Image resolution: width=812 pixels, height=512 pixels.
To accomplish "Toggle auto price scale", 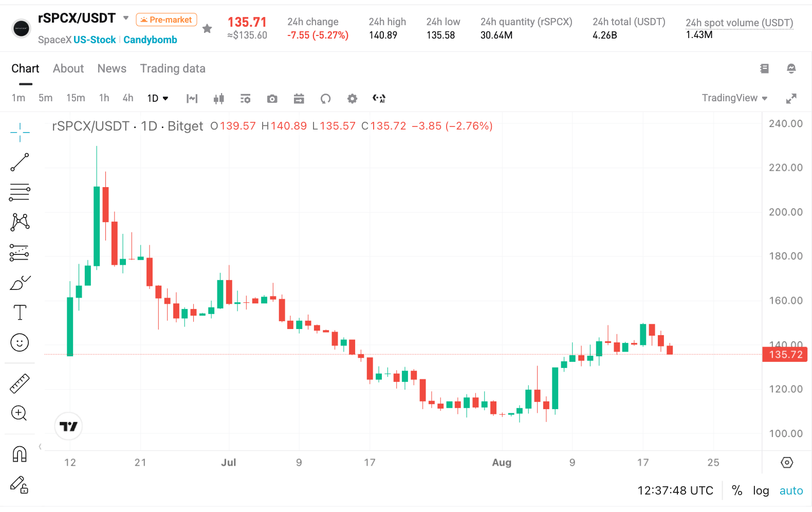I will coord(791,491).
